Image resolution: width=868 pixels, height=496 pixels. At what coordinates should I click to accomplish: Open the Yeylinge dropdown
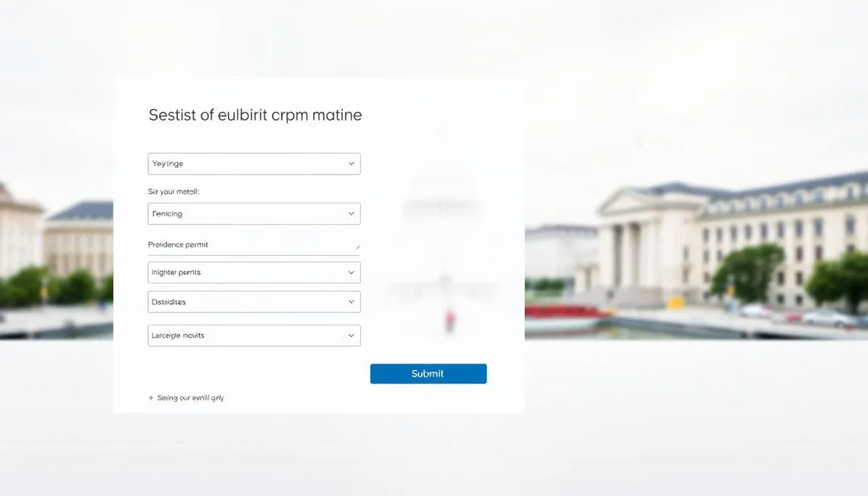point(254,164)
